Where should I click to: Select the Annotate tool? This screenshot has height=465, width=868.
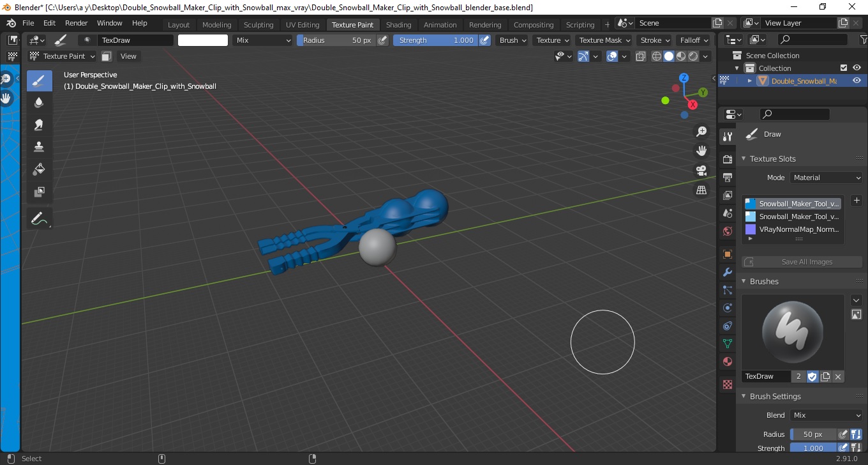tap(39, 218)
